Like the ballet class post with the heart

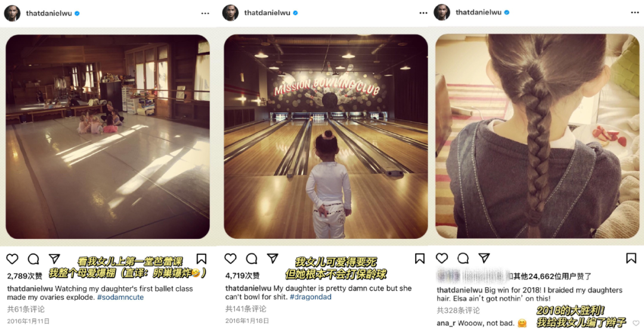click(x=13, y=259)
